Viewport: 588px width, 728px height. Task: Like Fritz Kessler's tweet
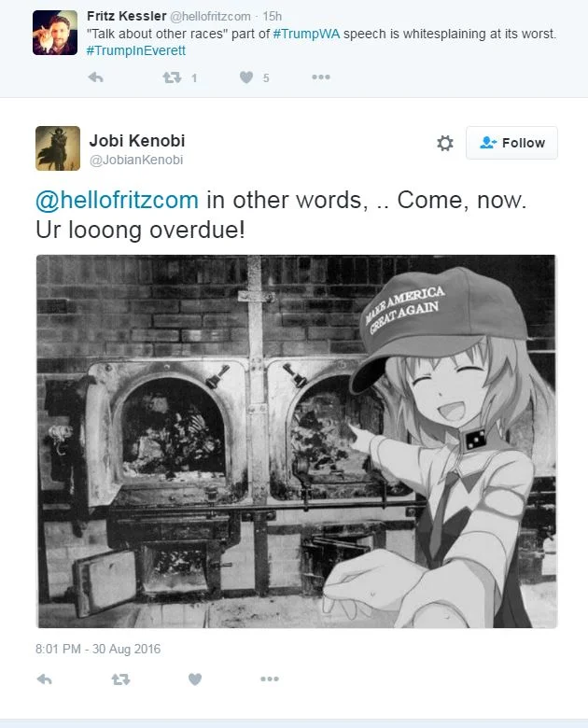(246, 77)
